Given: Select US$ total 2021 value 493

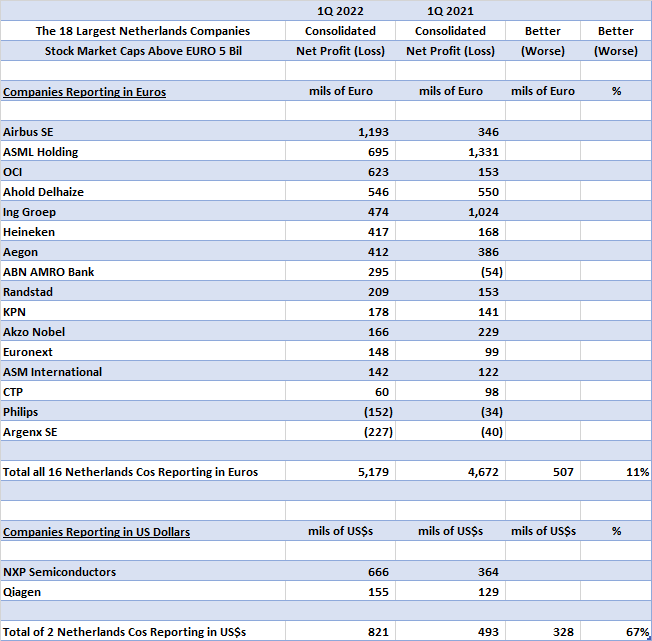Looking at the screenshot, I should [x=488, y=632].
